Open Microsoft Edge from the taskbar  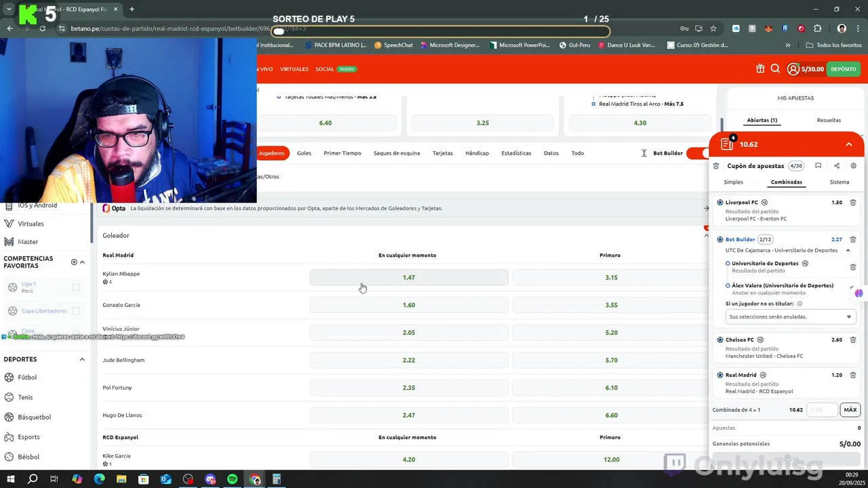99,479
